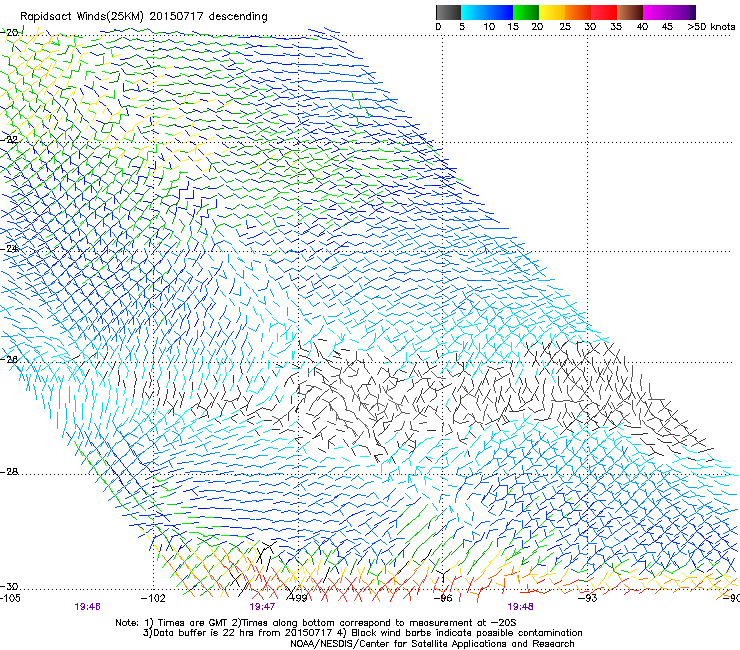Viewport: 740px width, 650px height.
Task: Click the title 'Rapidsact Winds(25KM) 20150717 descending'
Action: point(143,17)
